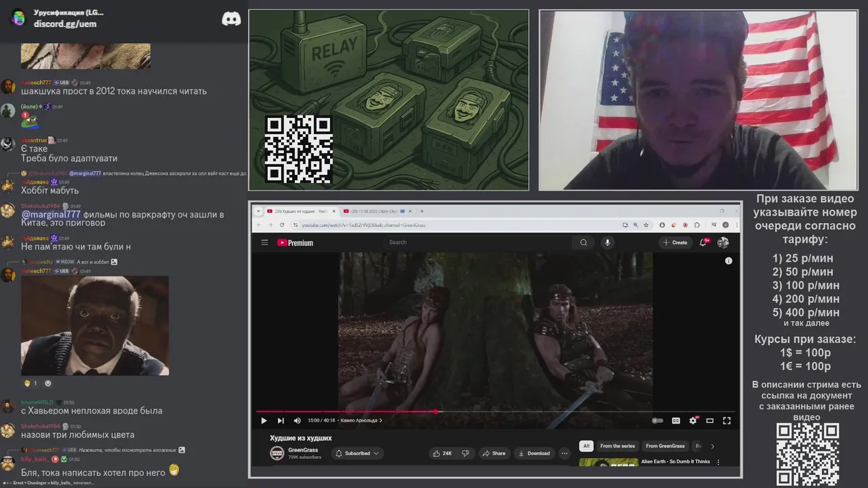Dislike the video thumbs-down
Image resolution: width=868 pixels, height=488 pixels.
(x=465, y=453)
